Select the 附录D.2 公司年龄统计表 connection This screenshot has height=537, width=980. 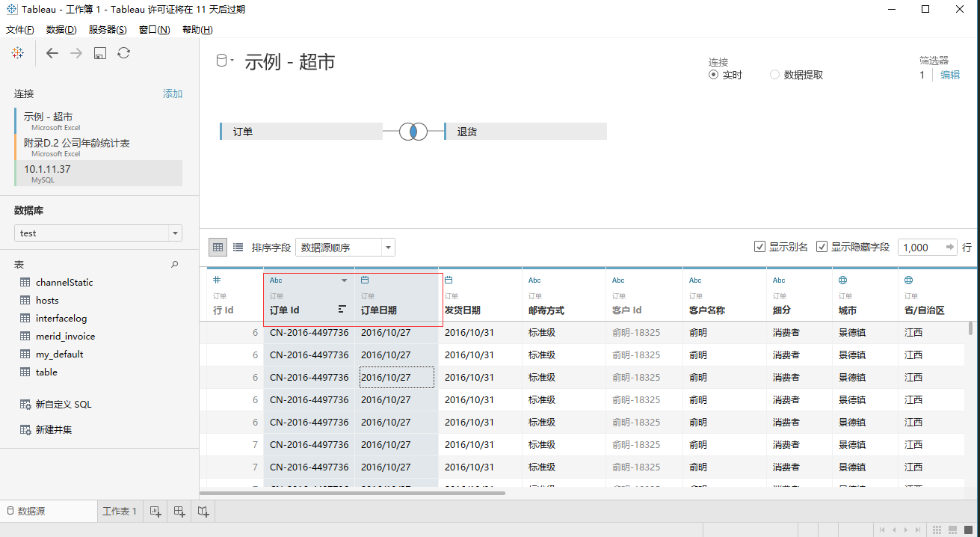[98, 147]
